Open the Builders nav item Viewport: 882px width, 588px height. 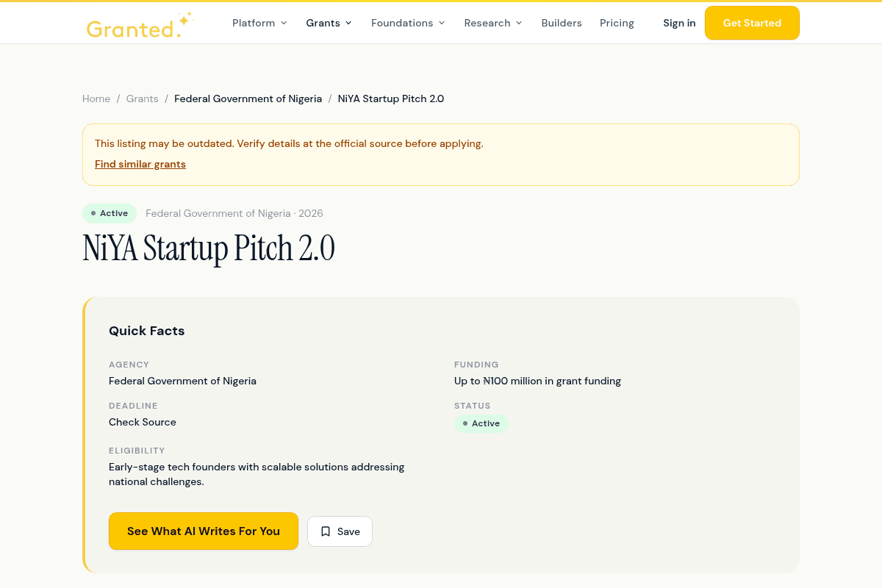pos(562,23)
